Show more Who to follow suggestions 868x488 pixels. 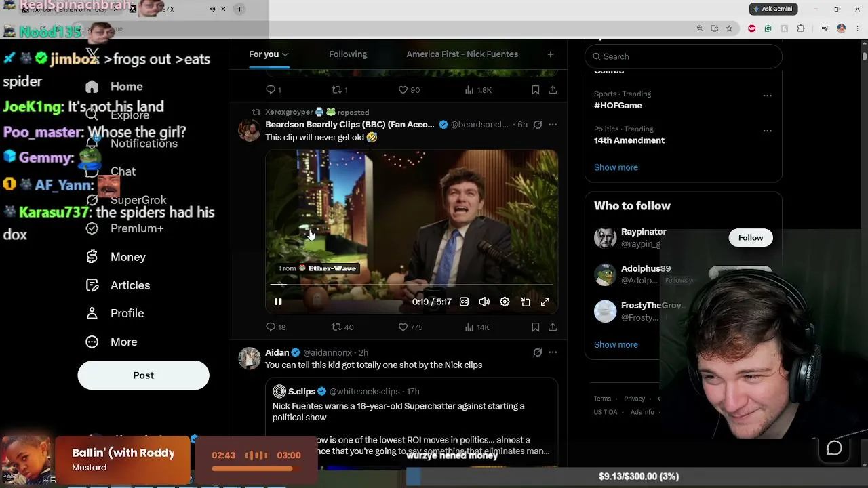[x=616, y=344]
